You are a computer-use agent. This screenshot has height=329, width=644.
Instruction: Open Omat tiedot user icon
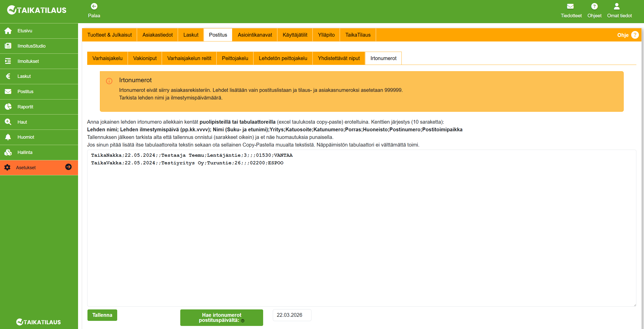[x=617, y=6]
